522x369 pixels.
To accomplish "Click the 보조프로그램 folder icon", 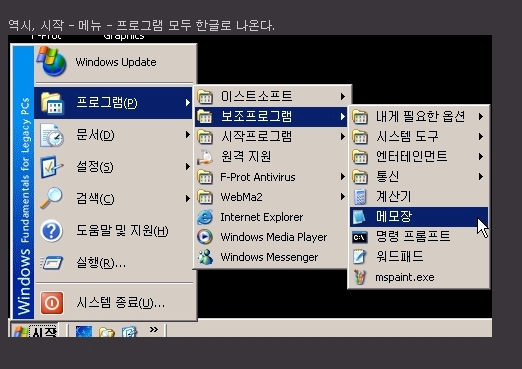I will click(205, 117).
